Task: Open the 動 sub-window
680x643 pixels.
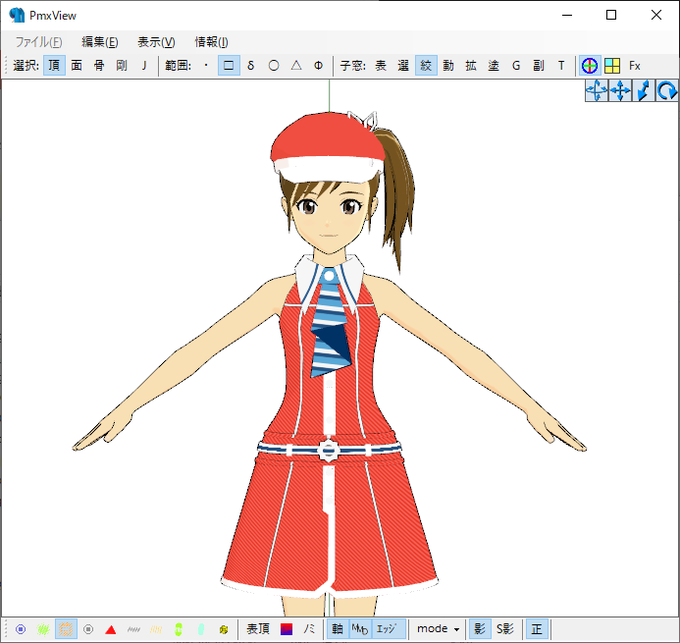Action: [x=448, y=65]
